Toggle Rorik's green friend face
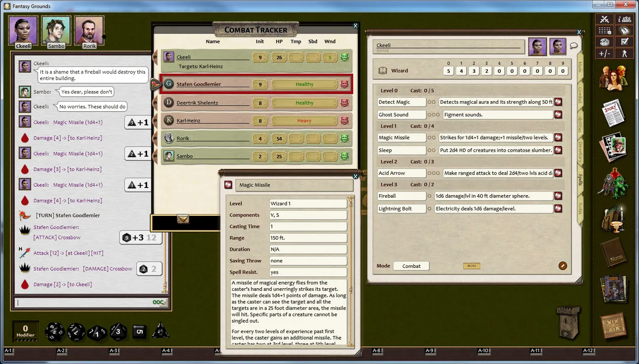Screen dimensions: 639x364 click(345, 138)
